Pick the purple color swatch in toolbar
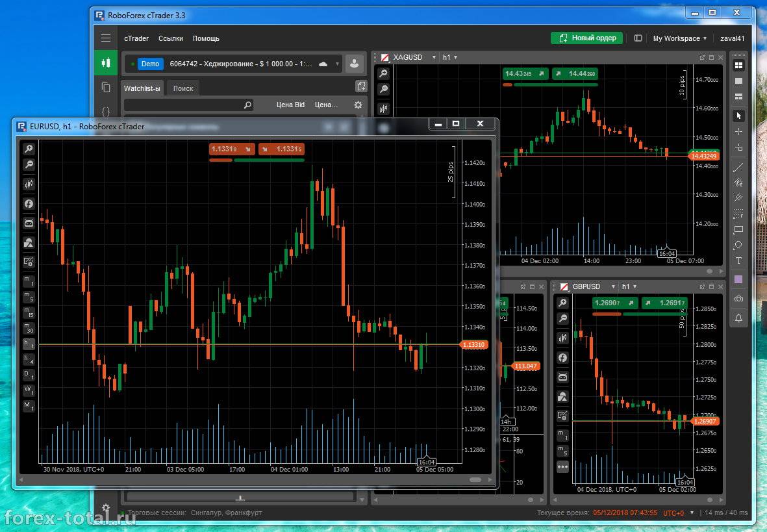Viewport: 767px width, 532px height. coord(738,279)
